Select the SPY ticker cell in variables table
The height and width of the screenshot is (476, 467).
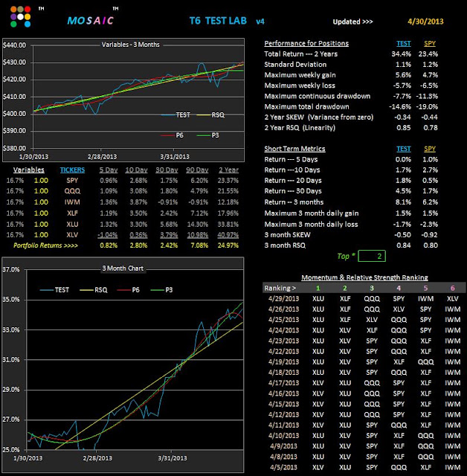(x=72, y=180)
